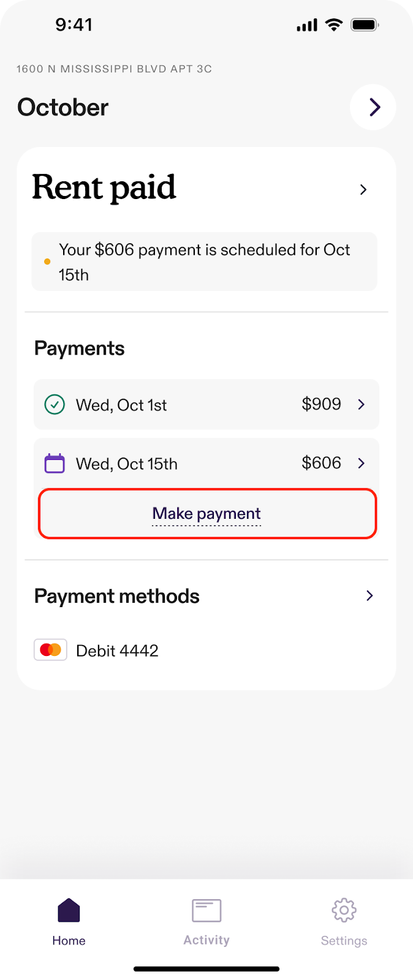Select the Debit 4442 payment method

click(96, 650)
